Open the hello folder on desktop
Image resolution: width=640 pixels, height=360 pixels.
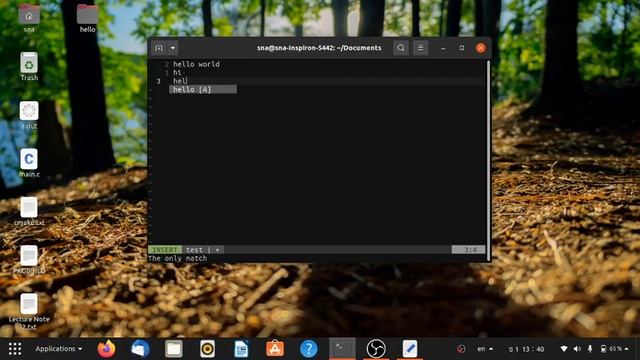coord(87,18)
